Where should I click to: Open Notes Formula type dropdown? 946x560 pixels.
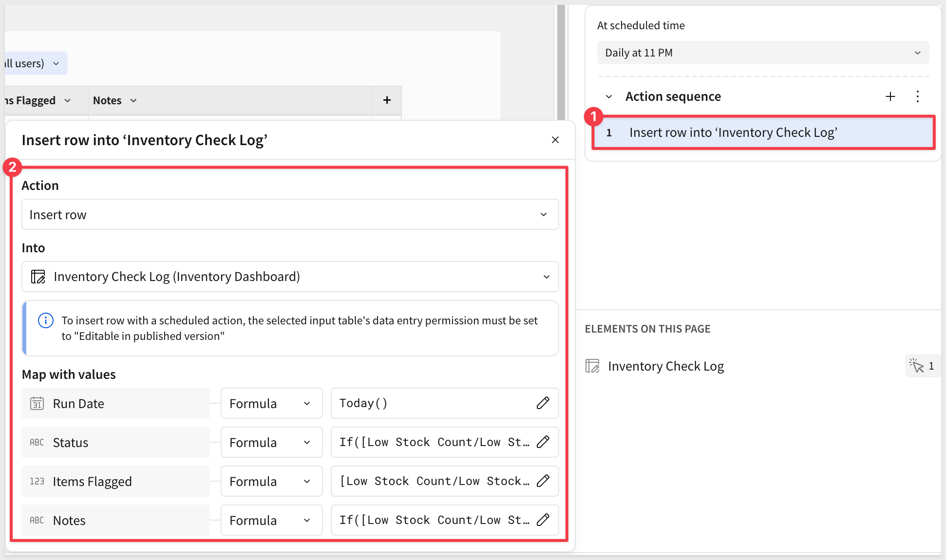click(x=271, y=520)
